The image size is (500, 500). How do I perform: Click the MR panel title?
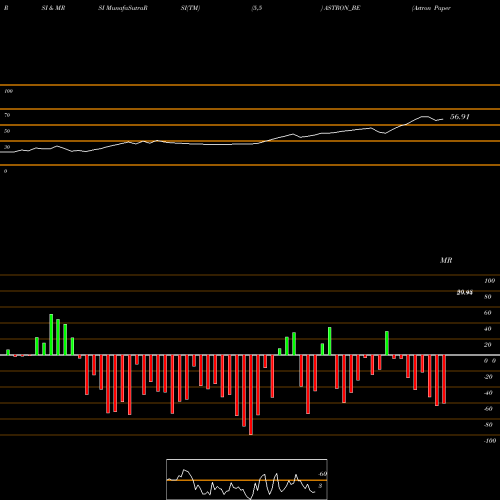446,260
